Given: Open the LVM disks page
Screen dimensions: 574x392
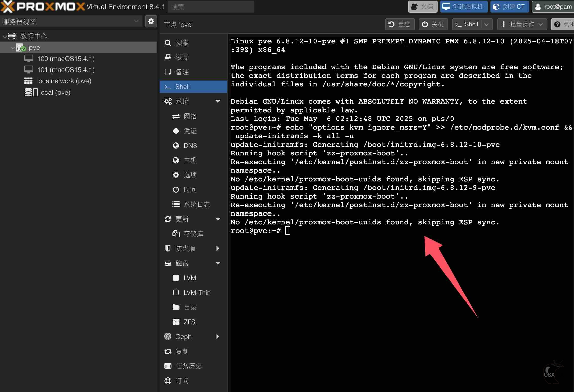Looking at the screenshot, I should (193, 278).
